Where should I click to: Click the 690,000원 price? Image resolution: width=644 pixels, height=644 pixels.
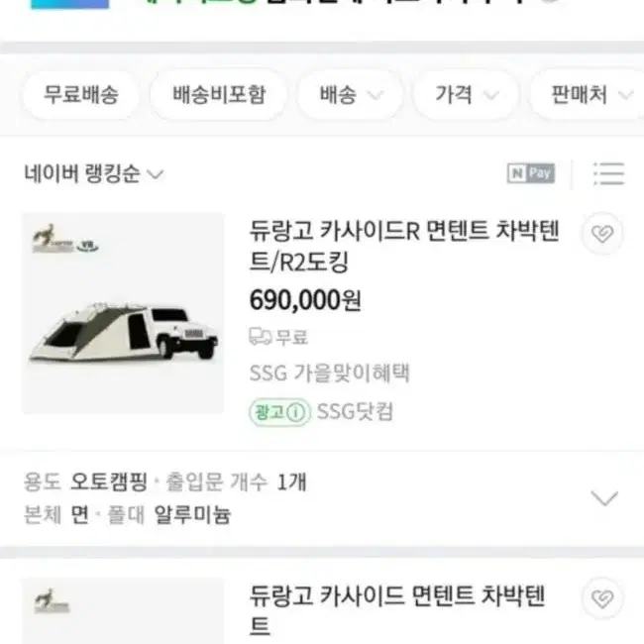tap(305, 300)
